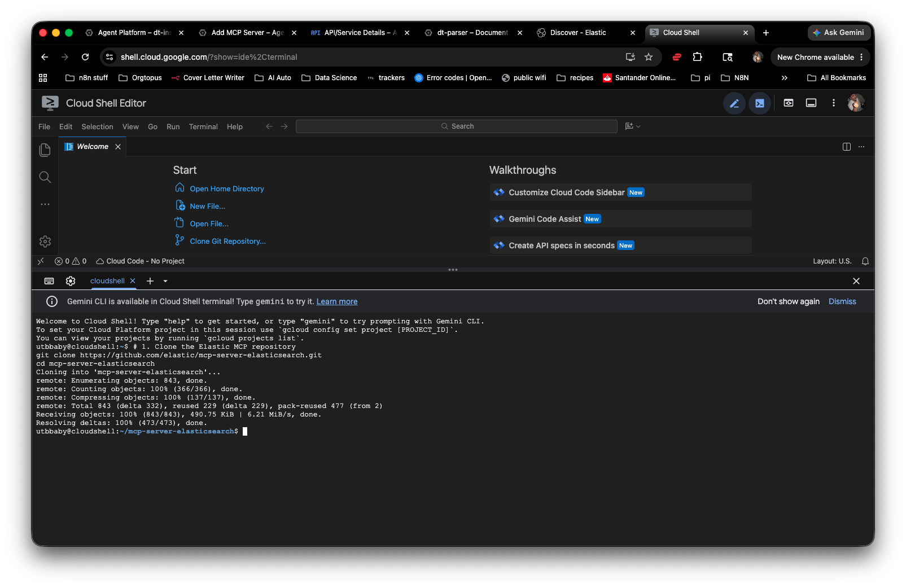Click Cloud Code - No Project status
The image size is (906, 588).
tap(140, 261)
